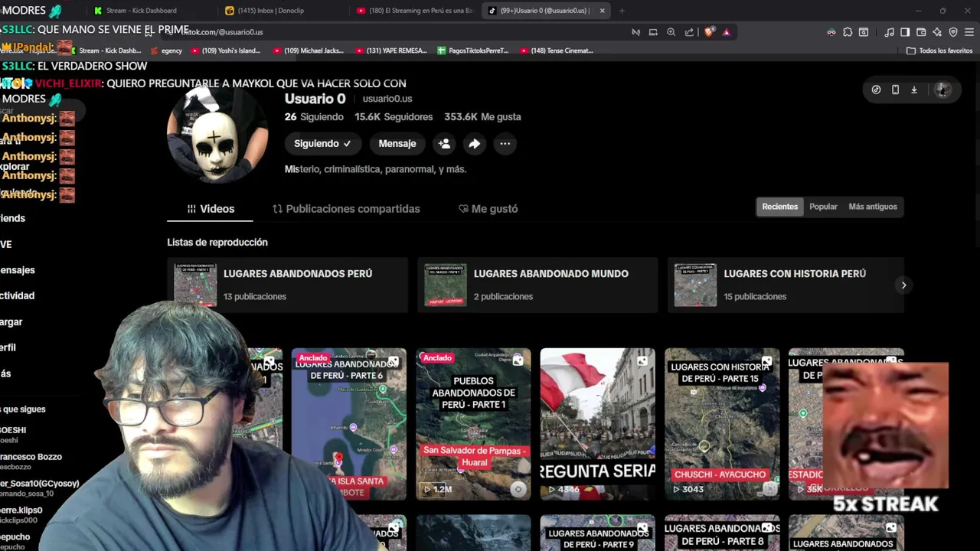
Task: Click the add-friend suggestion icon button
Action: 444,143
